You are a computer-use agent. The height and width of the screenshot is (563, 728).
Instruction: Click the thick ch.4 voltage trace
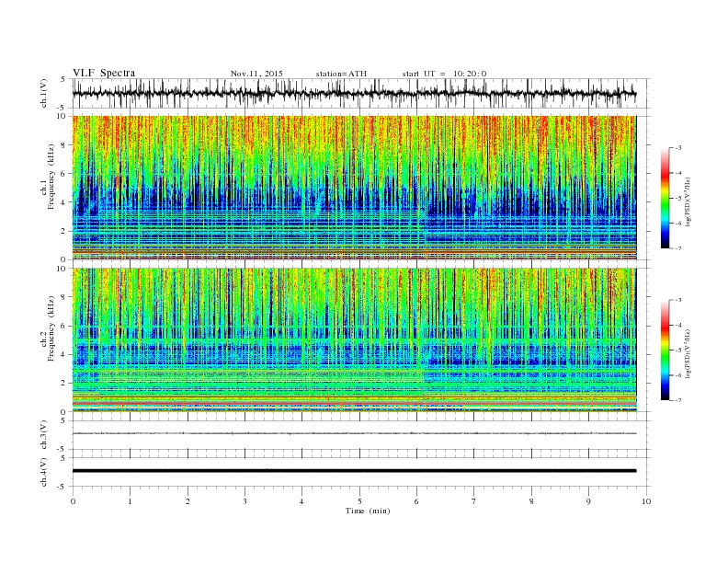tap(354, 471)
